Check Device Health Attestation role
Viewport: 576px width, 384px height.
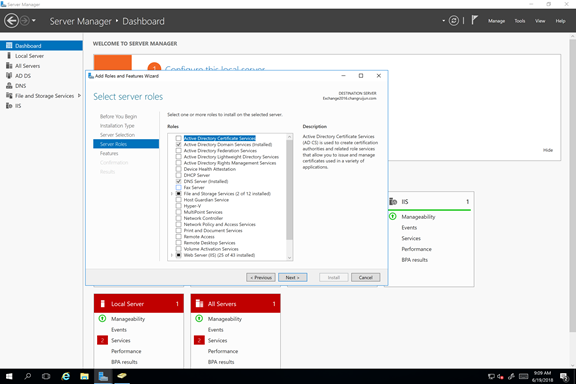179,169
